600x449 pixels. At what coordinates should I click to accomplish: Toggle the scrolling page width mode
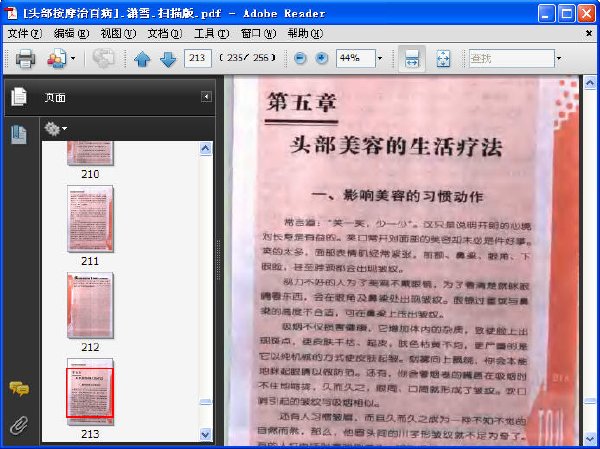pos(412,59)
